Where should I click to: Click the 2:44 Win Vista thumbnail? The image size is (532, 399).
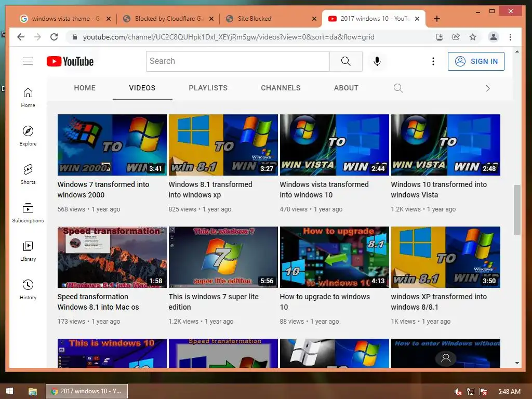point(334,145)
